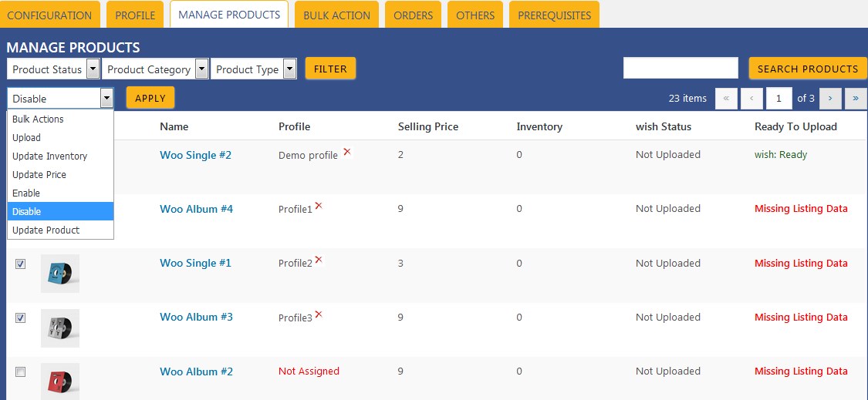The image size is (868, 400).
Task: Click the Selling Price column header
Action: click(428, 126)
